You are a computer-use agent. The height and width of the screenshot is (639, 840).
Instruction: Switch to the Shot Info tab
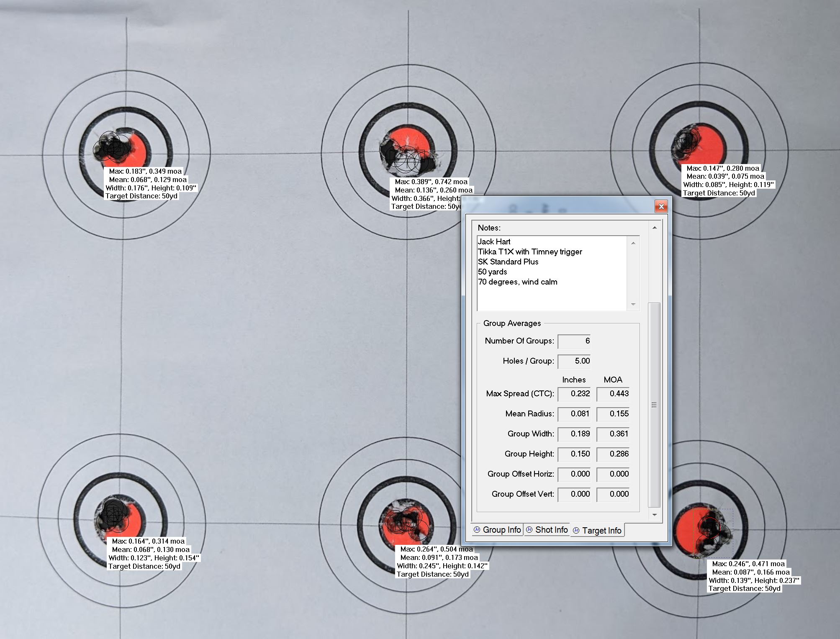(547, 530)
